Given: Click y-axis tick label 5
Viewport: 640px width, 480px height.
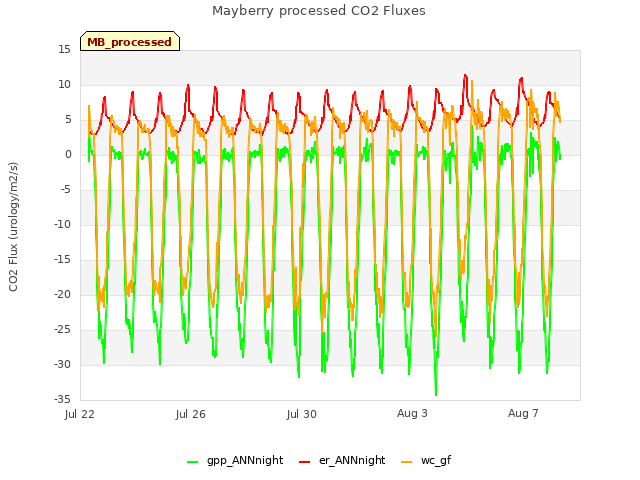Looking at the screenshot, I should [x=68, y=120].
